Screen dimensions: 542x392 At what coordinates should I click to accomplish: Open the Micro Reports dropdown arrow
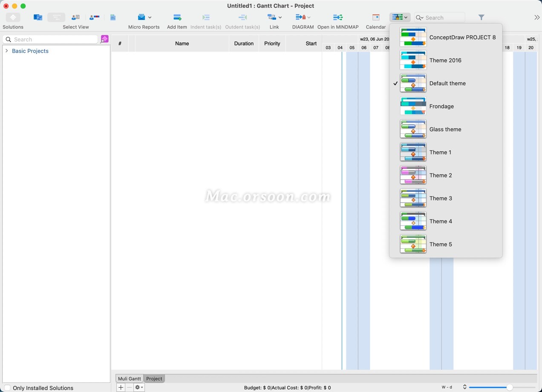tap(150, 17)
